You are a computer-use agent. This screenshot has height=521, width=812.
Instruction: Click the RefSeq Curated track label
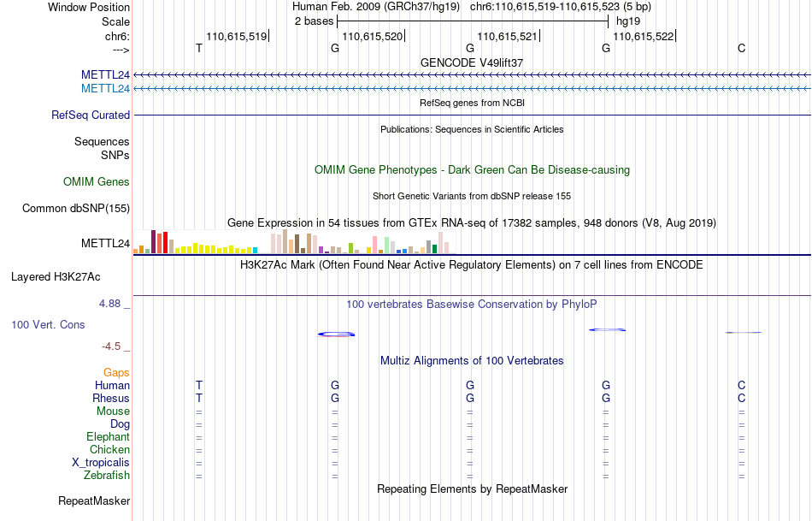point(90,115)
